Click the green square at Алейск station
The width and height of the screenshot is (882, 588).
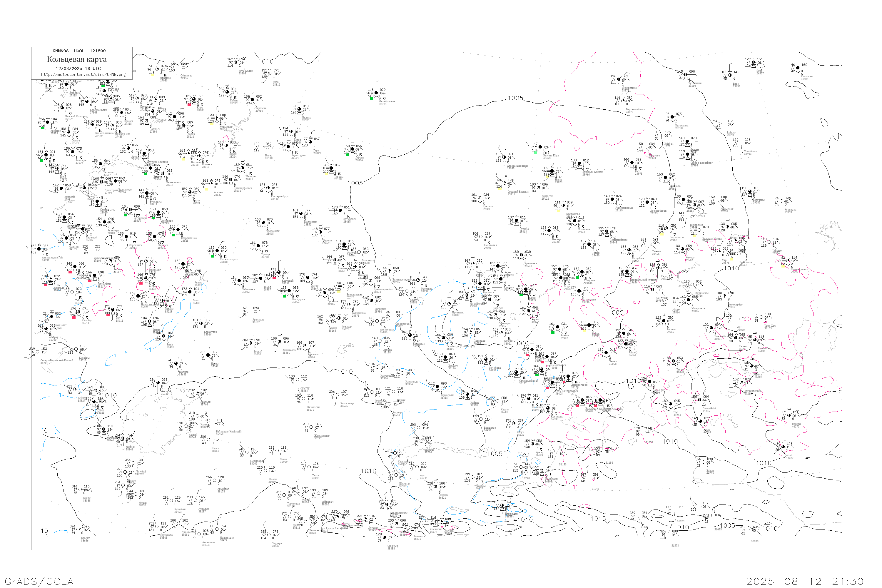click(x=553, y=332)
